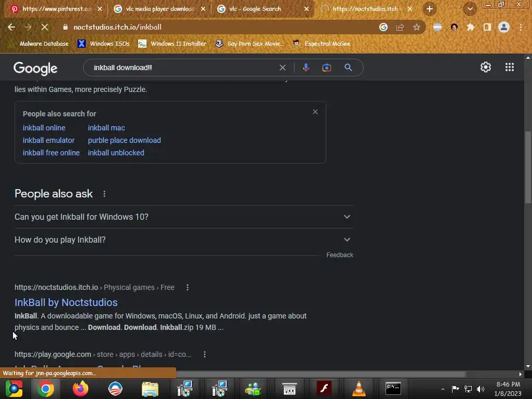Open more options for the play.google.com result
The image size is (532, 399).
(204, 354)
